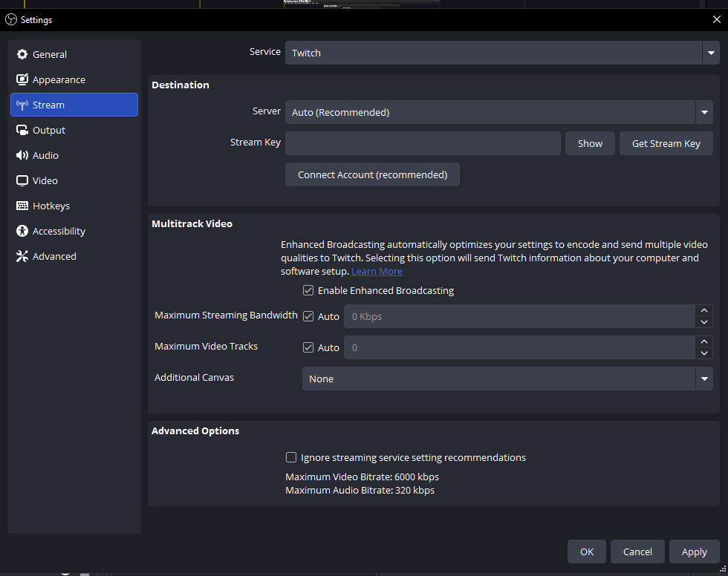Enable Enhanced Broadcasting
Viewport: 728px width, 576px height.
(308, 290)
